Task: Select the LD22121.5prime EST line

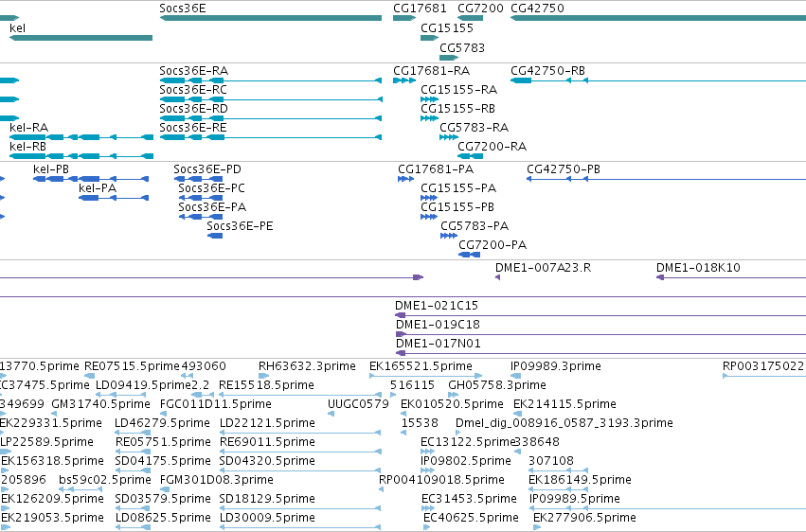Action: pyautogui.click(x=300, y=433)
